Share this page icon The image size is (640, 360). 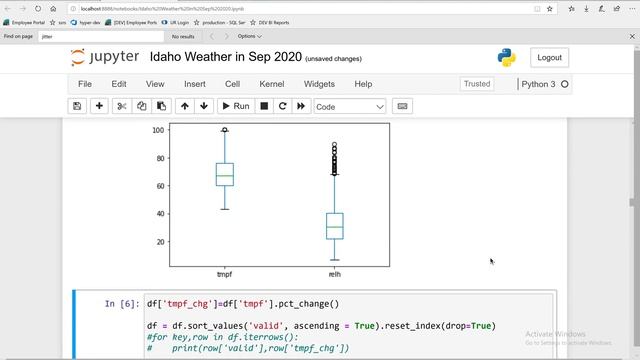pos(617,9)
